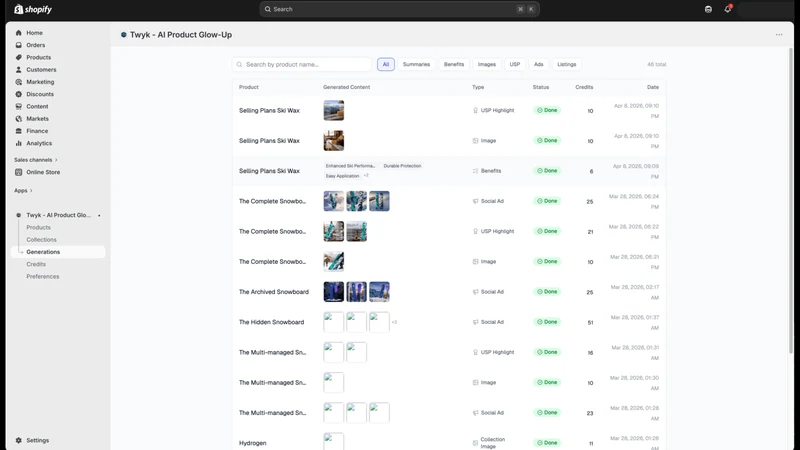The height and width of the screenshot is (450, 800).
Task: Click the Credits column header
Action: [x=584, y=87]
